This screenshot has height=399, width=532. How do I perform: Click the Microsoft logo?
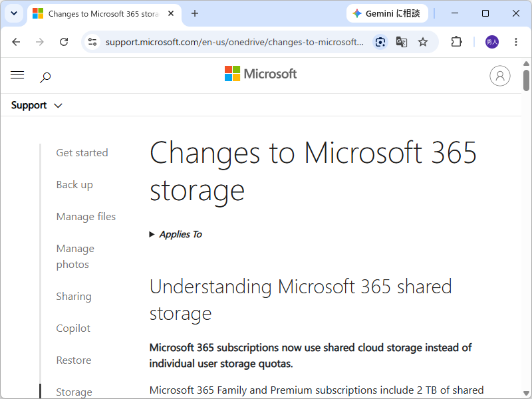[261, 74]
